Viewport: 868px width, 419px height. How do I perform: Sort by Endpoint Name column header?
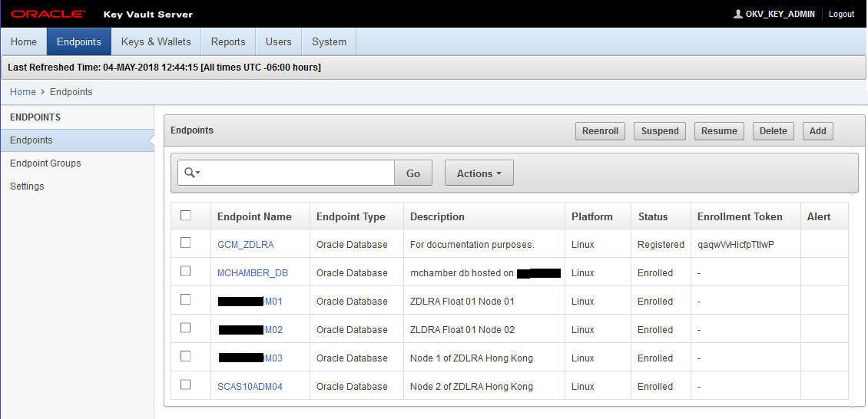coord(254,216)
